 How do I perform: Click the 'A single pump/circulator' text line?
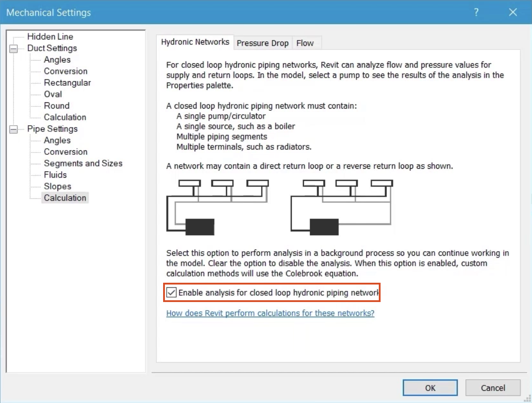[x=221, y=116]
